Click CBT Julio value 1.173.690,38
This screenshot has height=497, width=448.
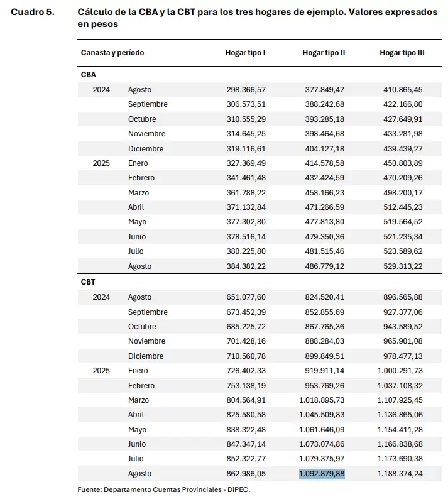tap(400, 459)
